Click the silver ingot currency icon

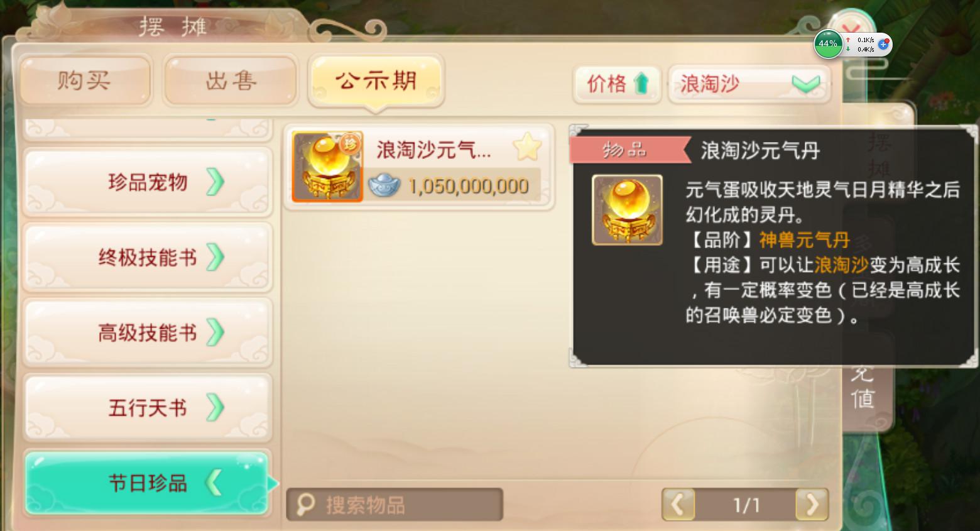[384, 185]
